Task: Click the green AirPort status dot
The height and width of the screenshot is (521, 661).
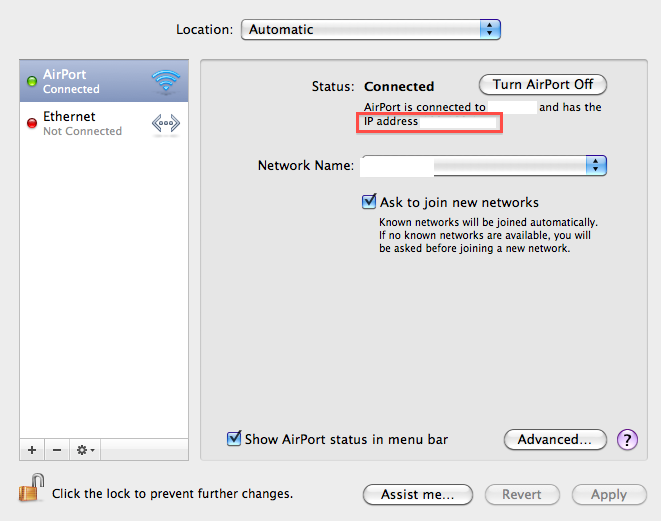Action: pyautogui.click(x=32, y=81)
